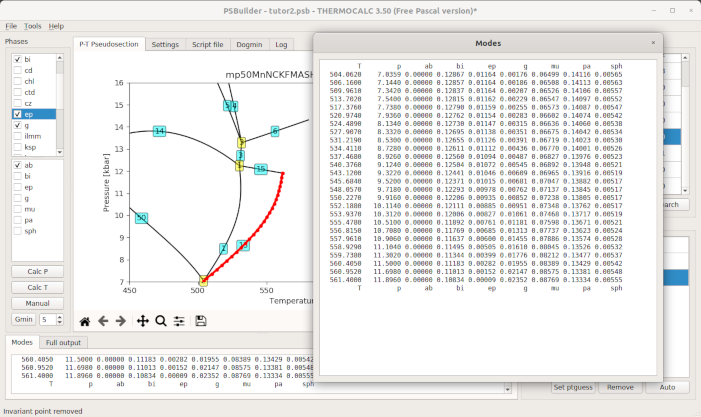
Task: Go forward to next plot view
Action: 121,321
